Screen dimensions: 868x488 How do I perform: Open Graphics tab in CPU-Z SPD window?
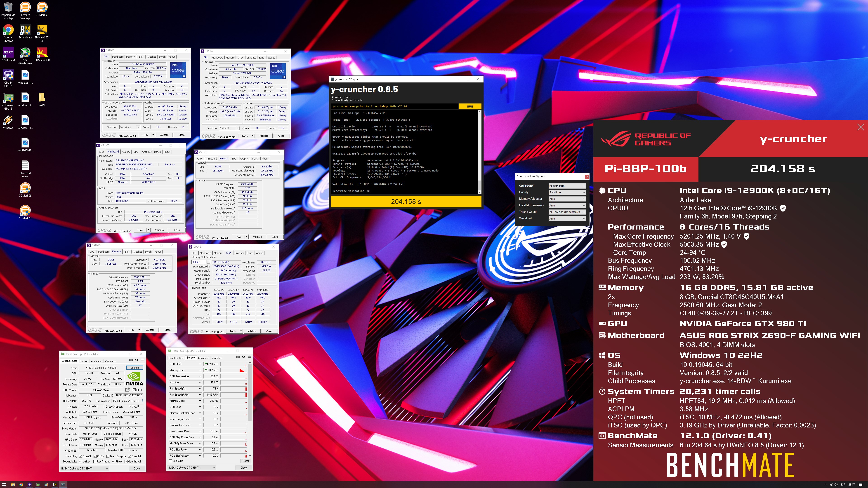[x=239, y=253]
